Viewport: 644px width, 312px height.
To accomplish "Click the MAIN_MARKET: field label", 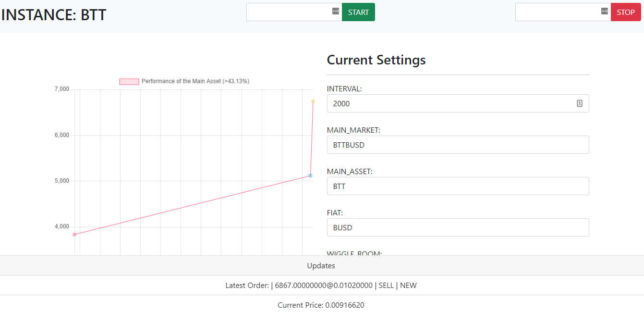I will click(353, 130).
